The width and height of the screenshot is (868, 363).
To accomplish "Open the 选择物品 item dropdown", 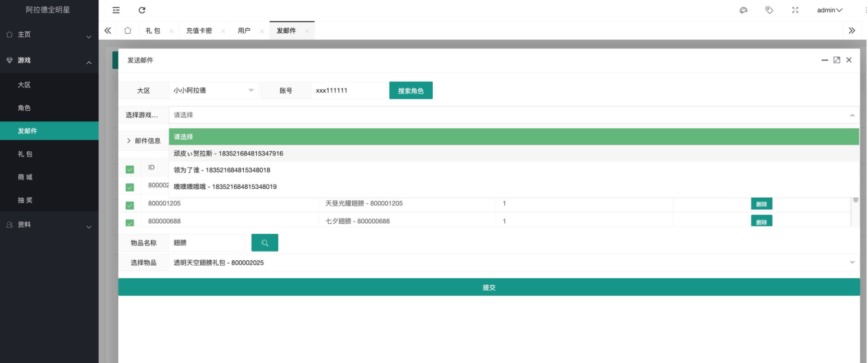I will click(x=513, y=263).
